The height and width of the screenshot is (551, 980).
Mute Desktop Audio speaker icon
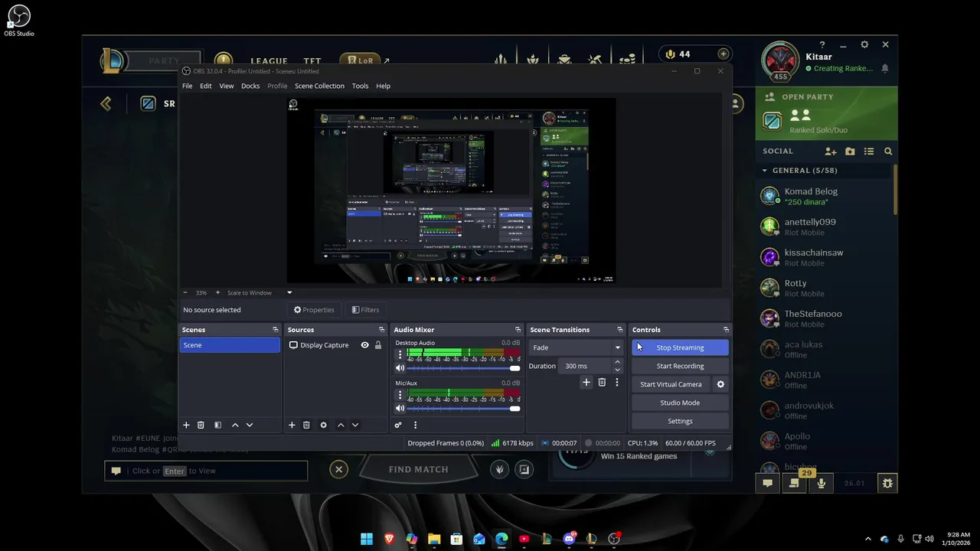click(x=400, y=368)
